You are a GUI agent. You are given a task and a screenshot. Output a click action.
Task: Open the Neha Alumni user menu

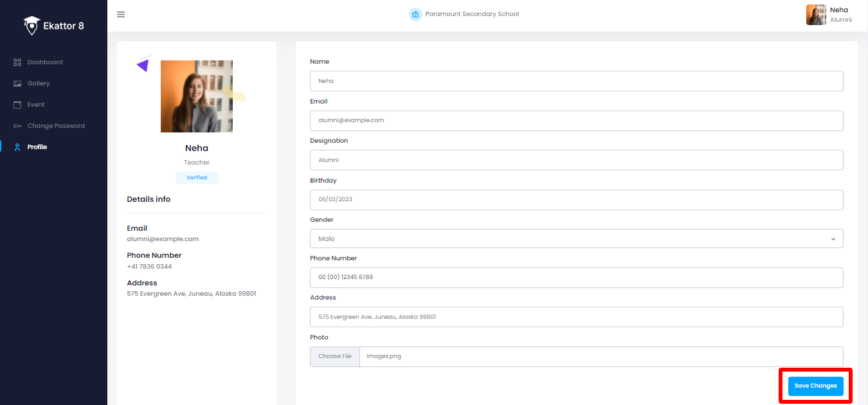click(829, 15)
